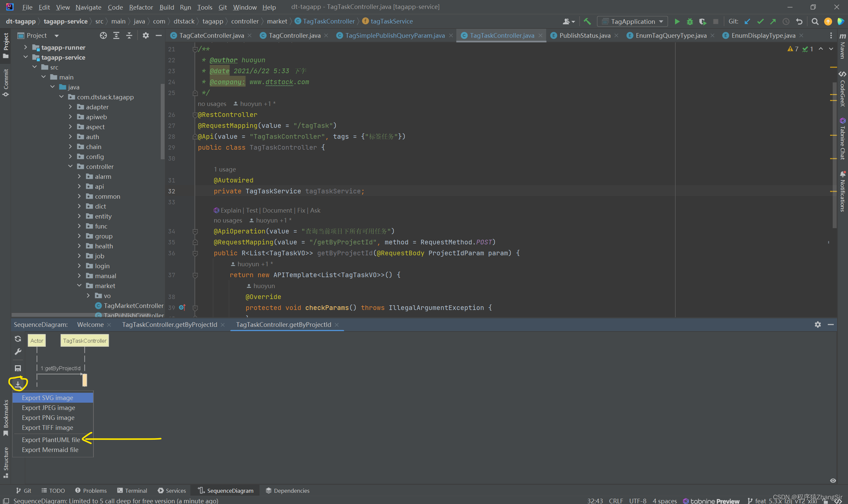Click the Document code lens link

(277, 210)
